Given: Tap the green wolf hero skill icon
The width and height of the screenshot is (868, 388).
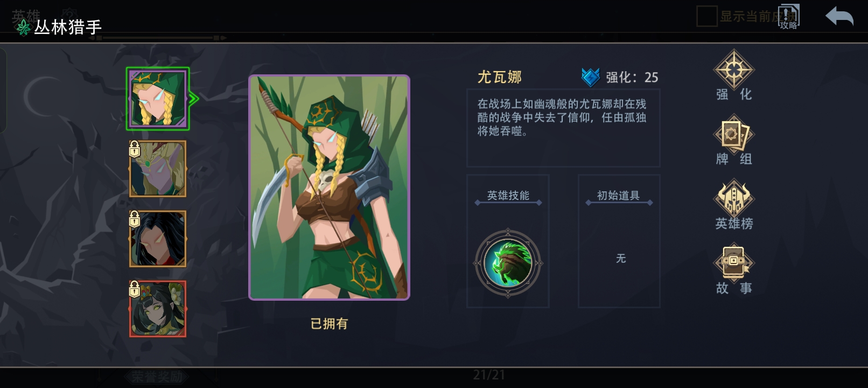Looking at the screenshot, I should pyautogui.click(x=508, y=263).
